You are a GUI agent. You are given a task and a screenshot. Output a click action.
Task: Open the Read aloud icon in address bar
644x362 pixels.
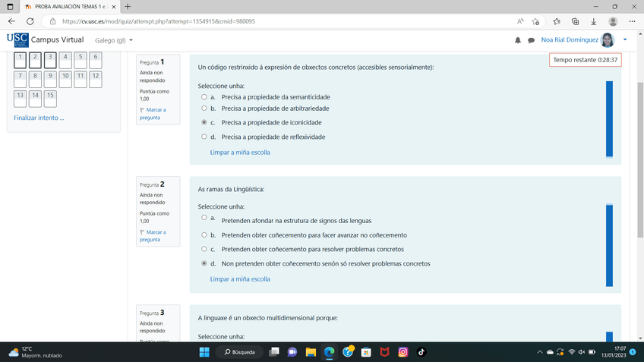point(520,21)
